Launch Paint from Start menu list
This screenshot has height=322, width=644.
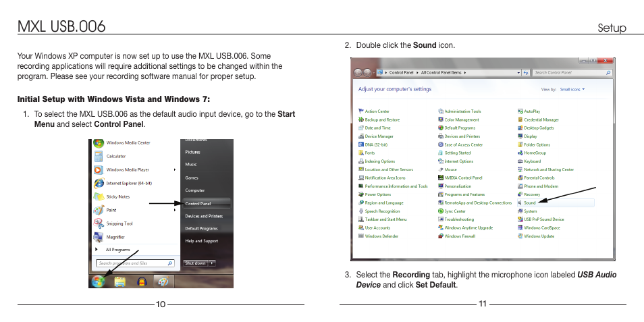(x=105, y=211)
